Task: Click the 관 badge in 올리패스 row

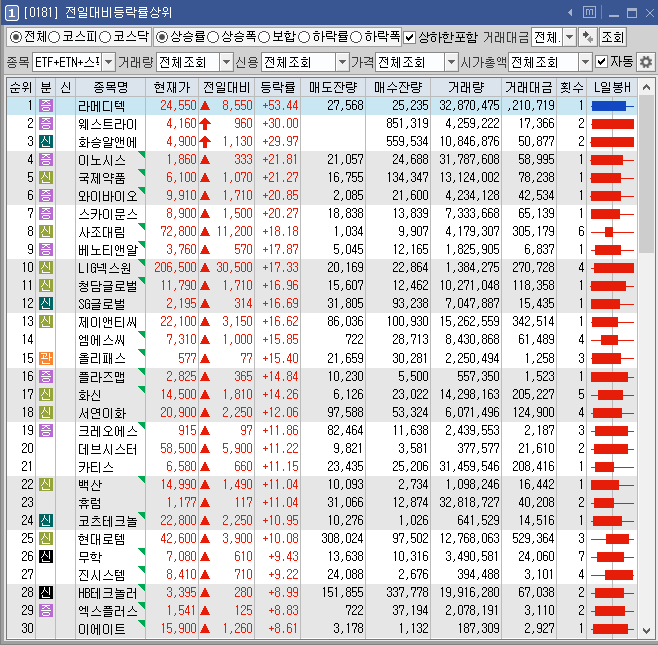Action: pos(46,358)
